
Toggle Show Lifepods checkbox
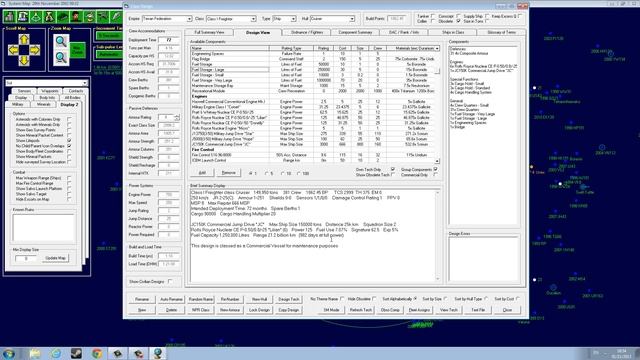tap(69, 140)
